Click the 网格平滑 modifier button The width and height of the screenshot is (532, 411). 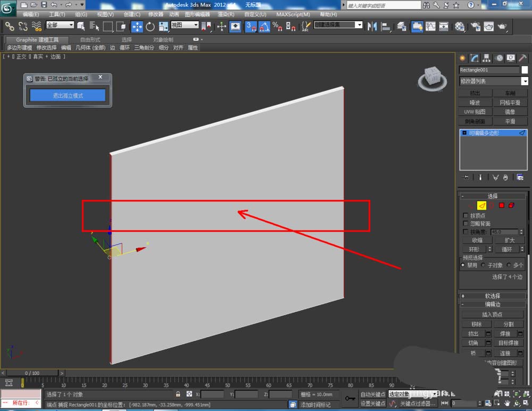click(x=510, y=103)
